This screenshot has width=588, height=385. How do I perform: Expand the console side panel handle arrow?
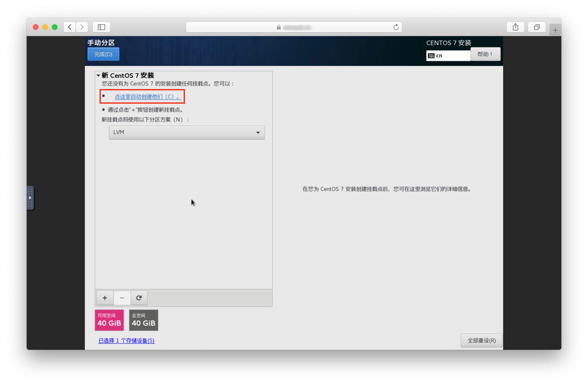(x=30, y=198)
